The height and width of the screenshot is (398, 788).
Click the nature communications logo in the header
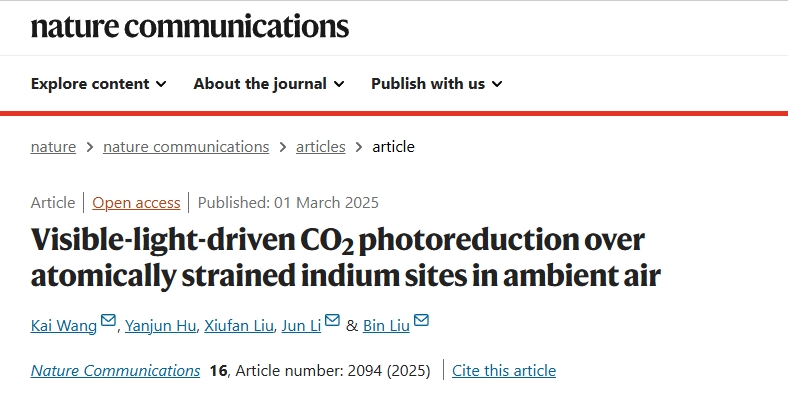pyautogui.click(x=190, y=27)
